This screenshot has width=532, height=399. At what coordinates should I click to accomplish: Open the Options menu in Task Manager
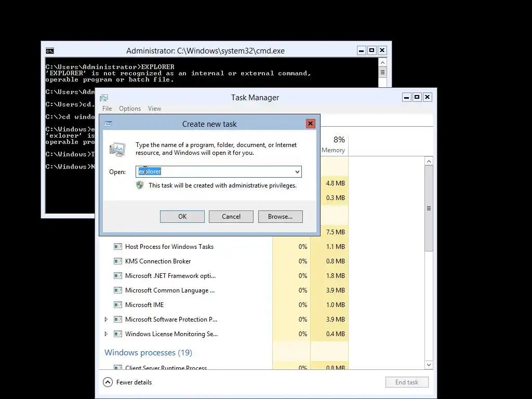[130, 109]
